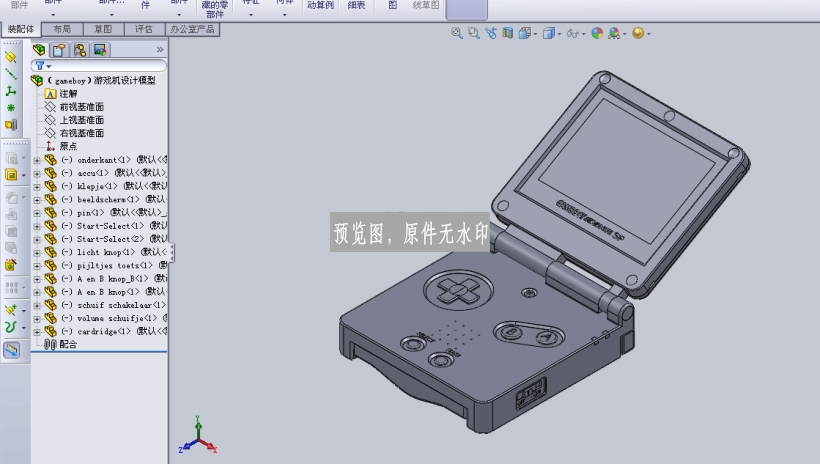Select the A en B knop_B<1> component
Screen dimensions: 820x464
tap(106, 278)
